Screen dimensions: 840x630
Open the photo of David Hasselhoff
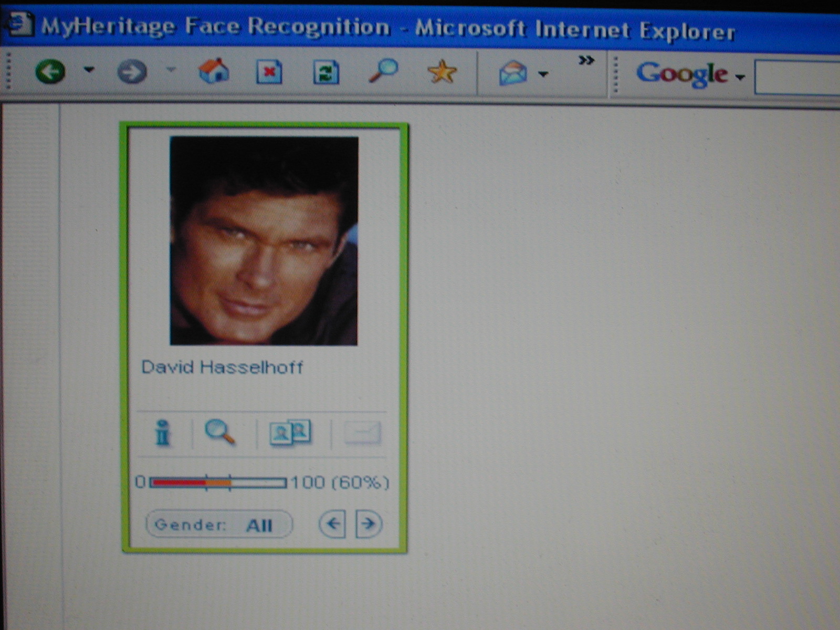[264, 240]
